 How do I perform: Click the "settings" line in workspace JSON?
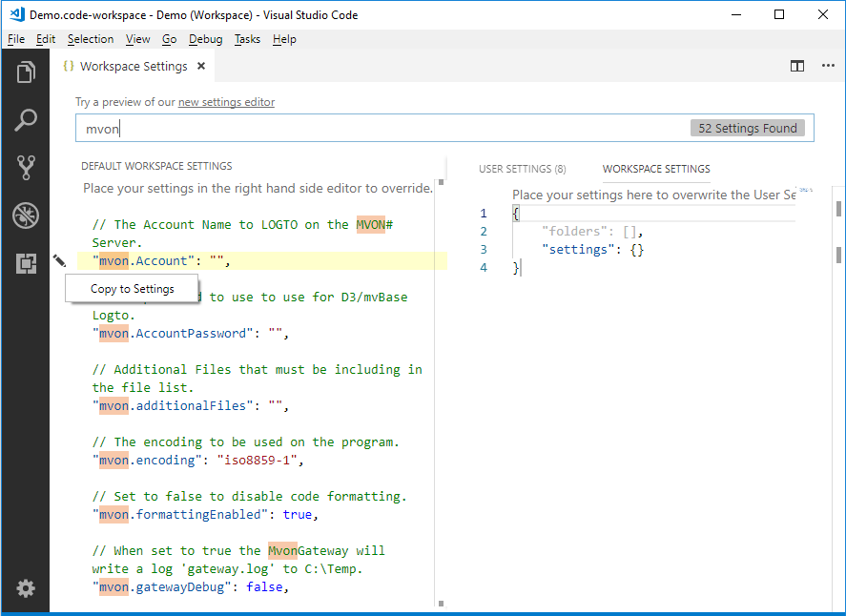tap(592, 249)
